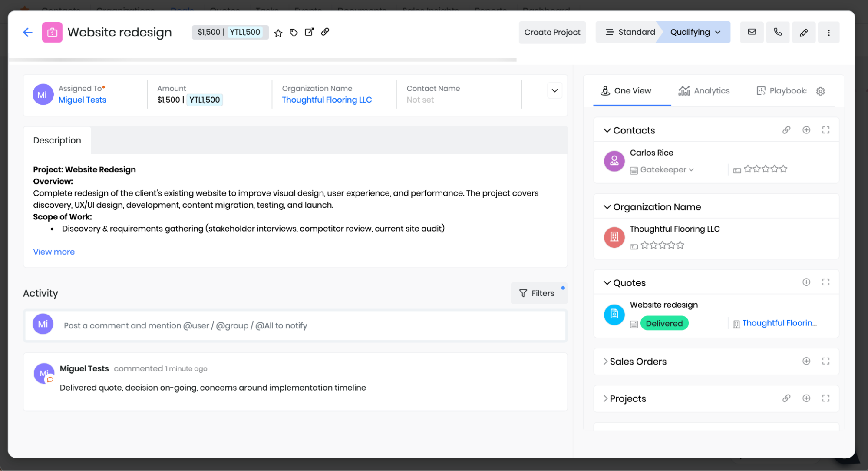Image resolution: width=868 pixels, height=471 pixels.
Task: Open One View panel settings gear
Action: [820, 91]
